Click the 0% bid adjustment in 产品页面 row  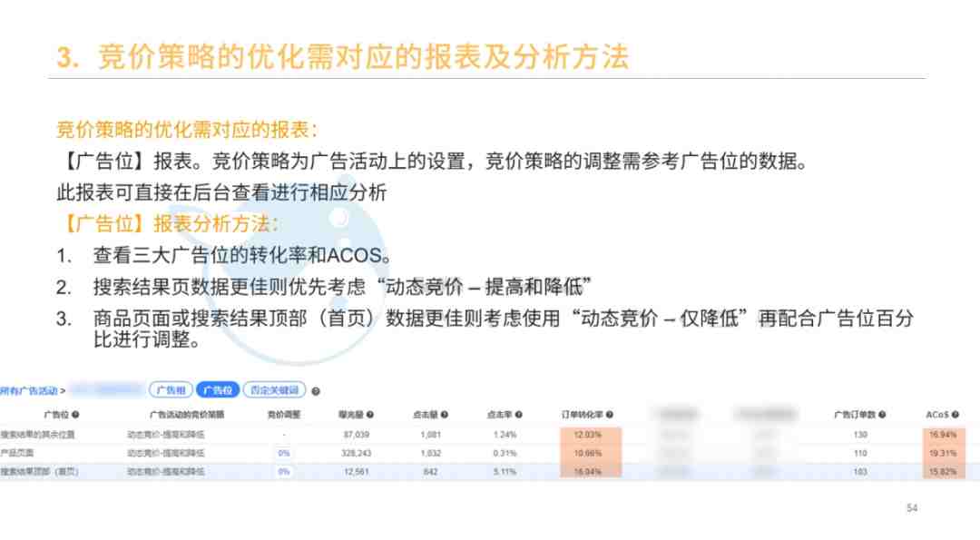(x=284, y=453)
